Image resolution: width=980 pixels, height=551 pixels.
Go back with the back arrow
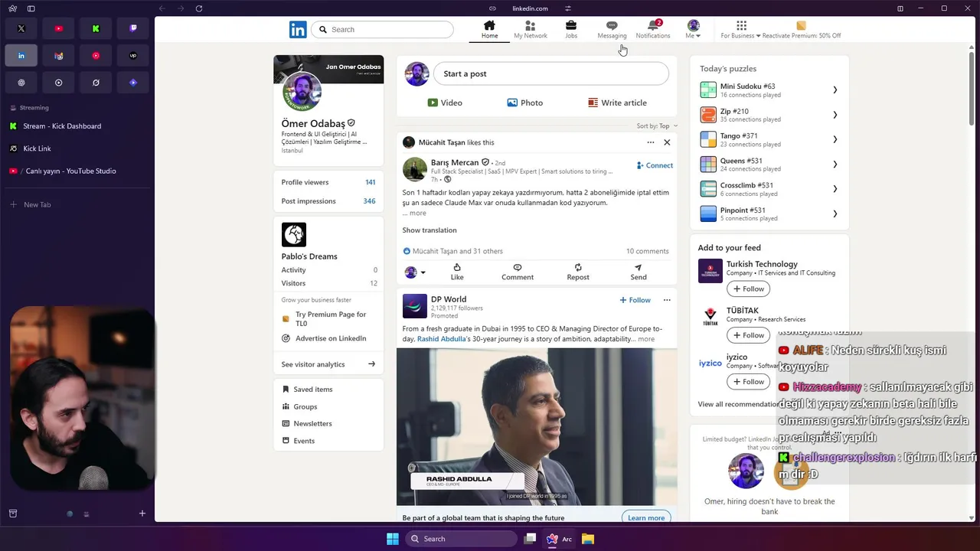[162, 8]
